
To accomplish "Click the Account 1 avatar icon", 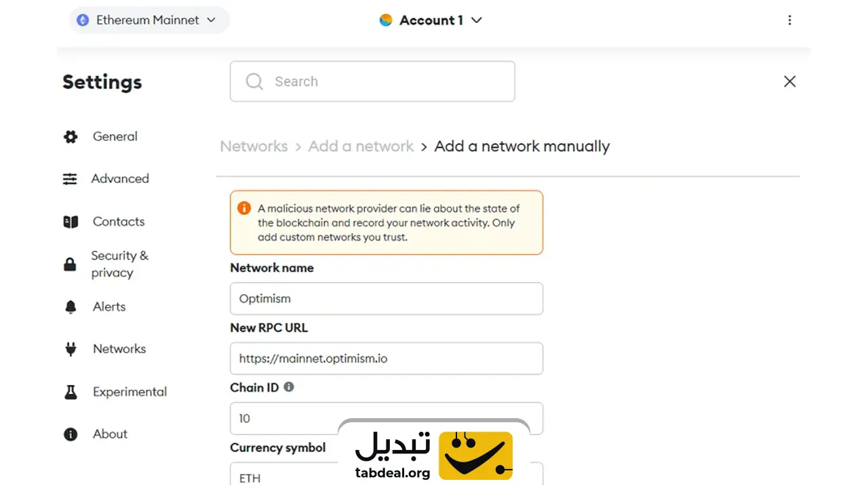I will (386, 20).
